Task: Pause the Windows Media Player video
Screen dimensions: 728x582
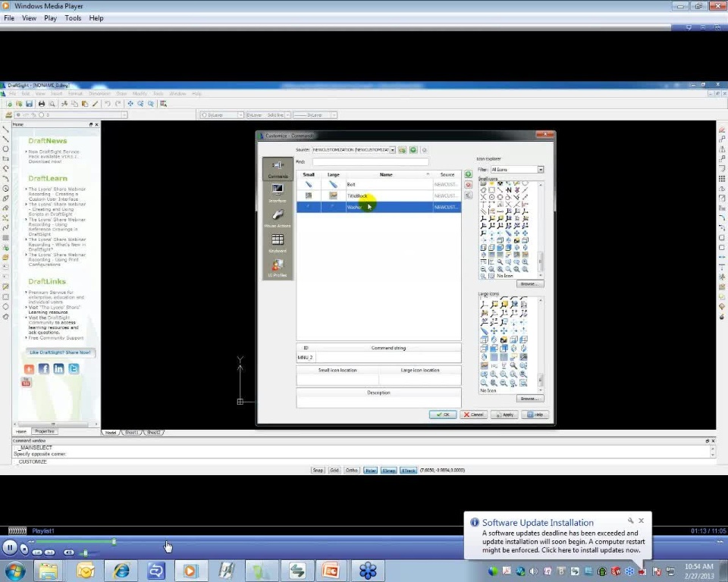Action: tap(10, 548)
